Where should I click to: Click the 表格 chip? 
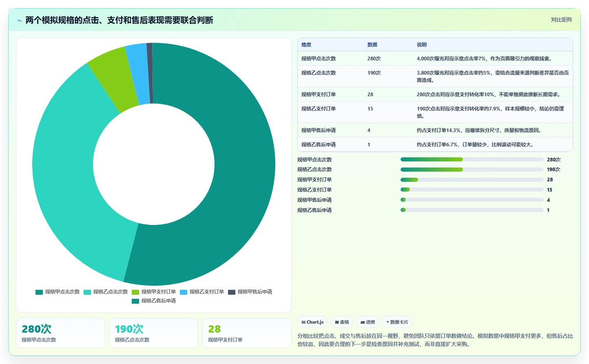tap(342, 322)
